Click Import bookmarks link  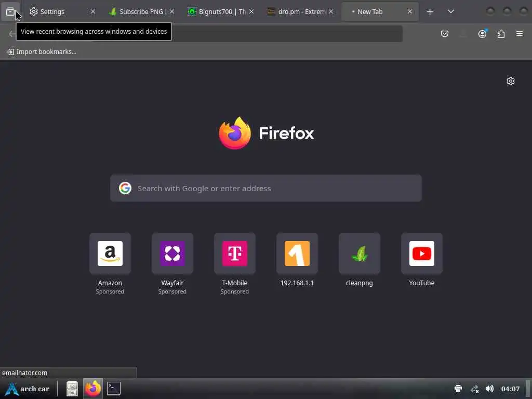click(42, 51)
